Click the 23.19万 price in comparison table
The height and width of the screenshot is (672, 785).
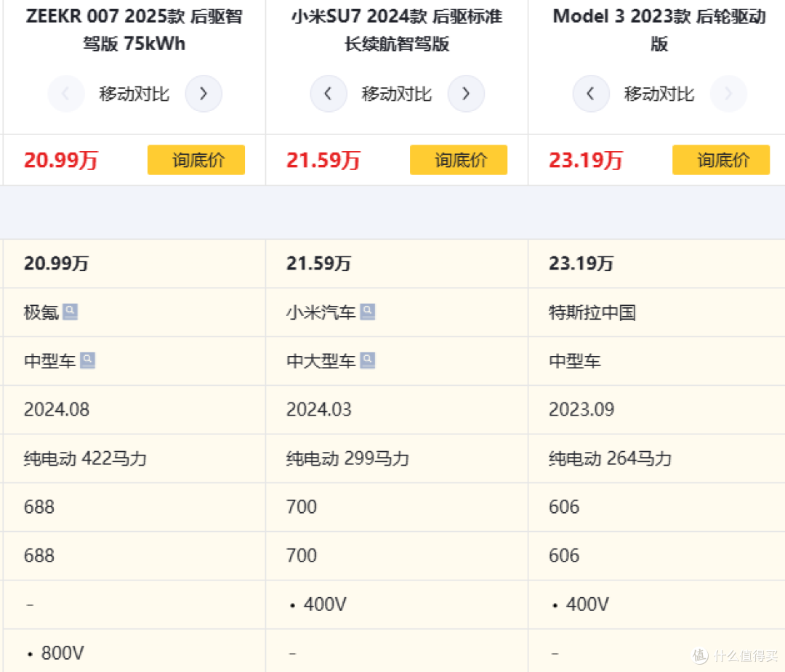581,263
